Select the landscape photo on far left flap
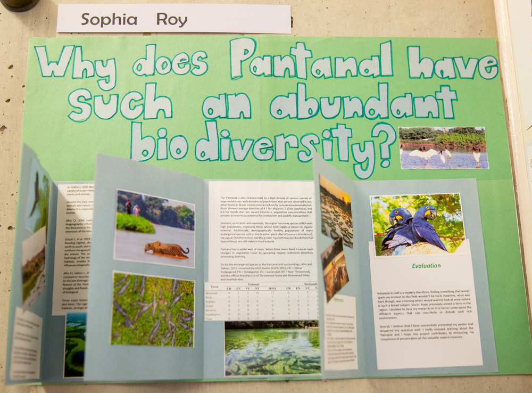532x393 pixels. [33, 266]
